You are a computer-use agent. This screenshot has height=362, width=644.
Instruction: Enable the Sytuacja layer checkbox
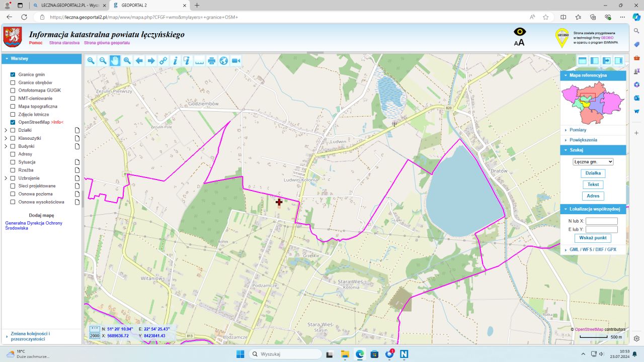coord(13,162)
